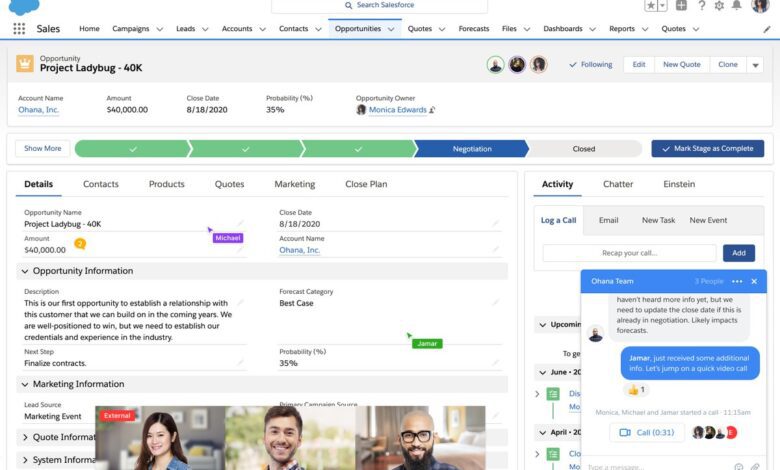The image size is (780, 470).
Task: Click the Edit button
Action: click(639, 65)
